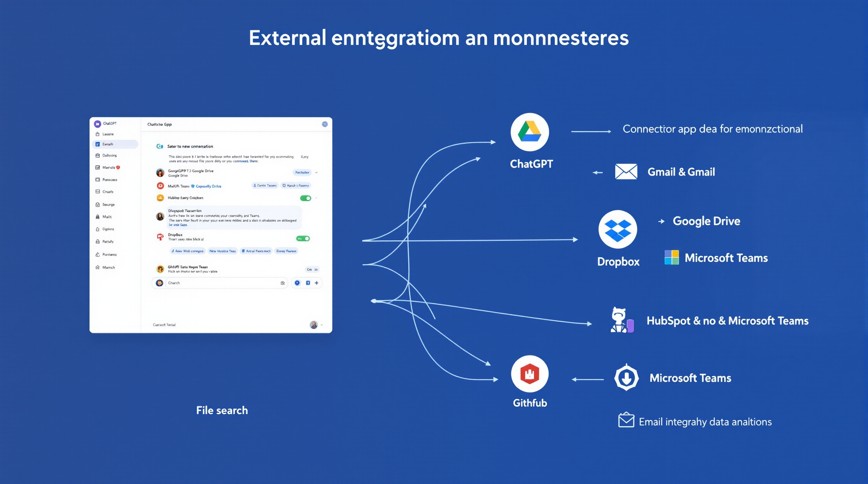Click the octocat icon beside HubSpot
This screenshot has width=868, height=484.
click(x=622, y=320)
